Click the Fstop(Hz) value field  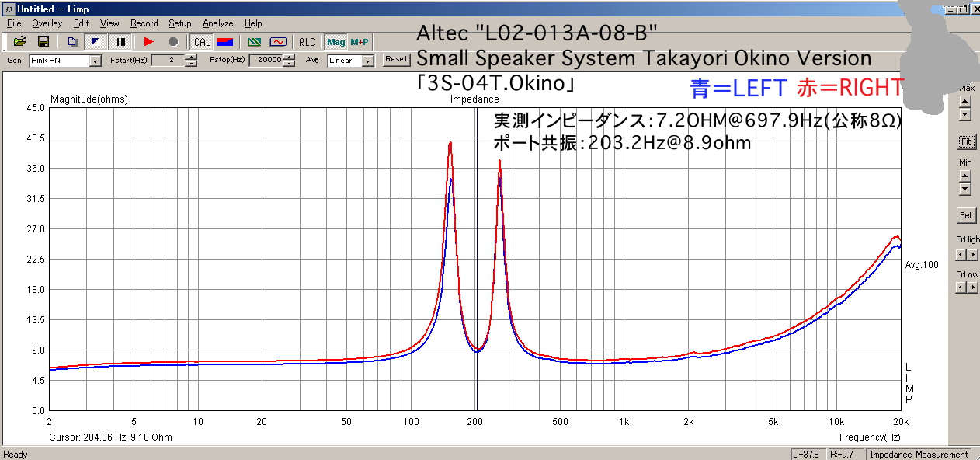click(x=266, y=60)
